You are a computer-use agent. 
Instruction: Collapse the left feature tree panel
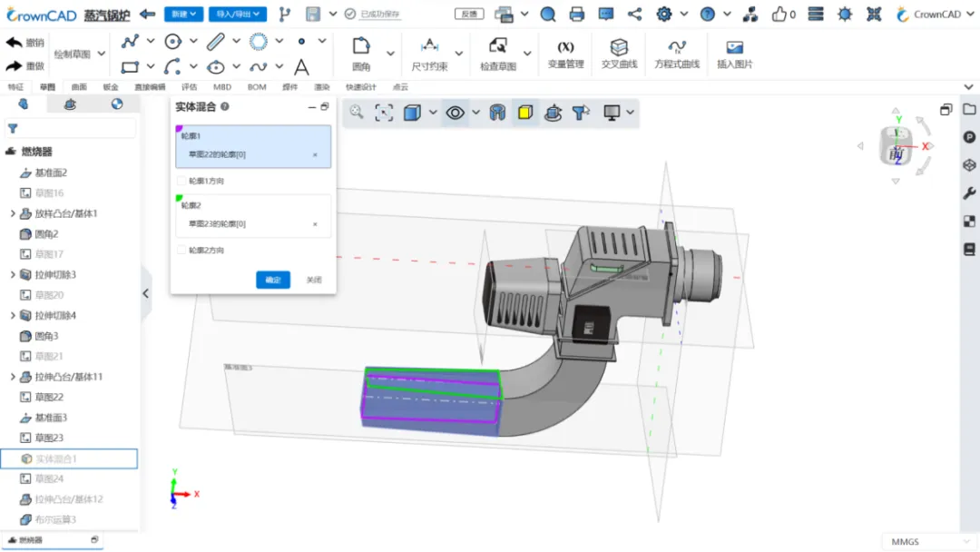[145, 293]
